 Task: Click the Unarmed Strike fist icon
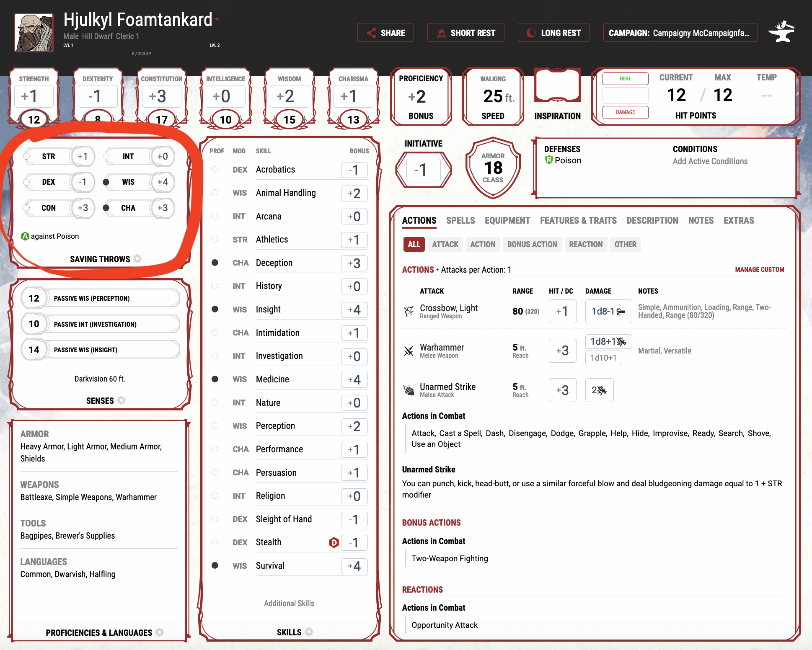click(409, 390)
